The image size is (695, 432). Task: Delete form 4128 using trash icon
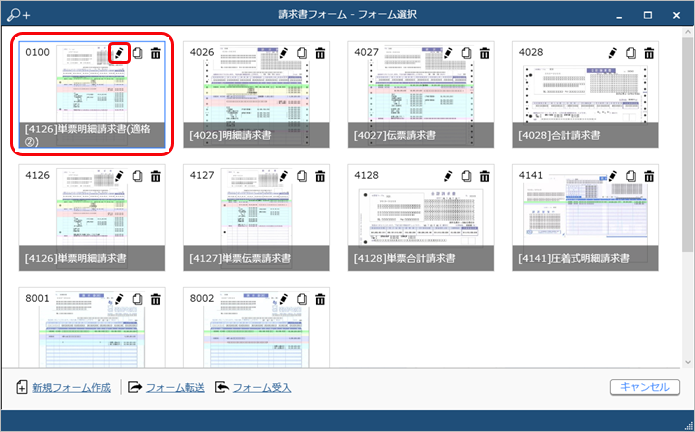click(484, 176)
